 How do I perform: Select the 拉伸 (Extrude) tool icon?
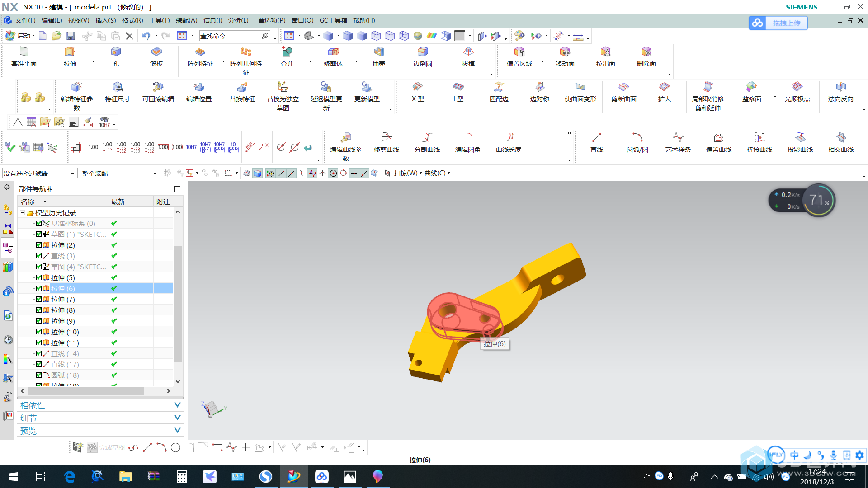click(x=70, y=52)
